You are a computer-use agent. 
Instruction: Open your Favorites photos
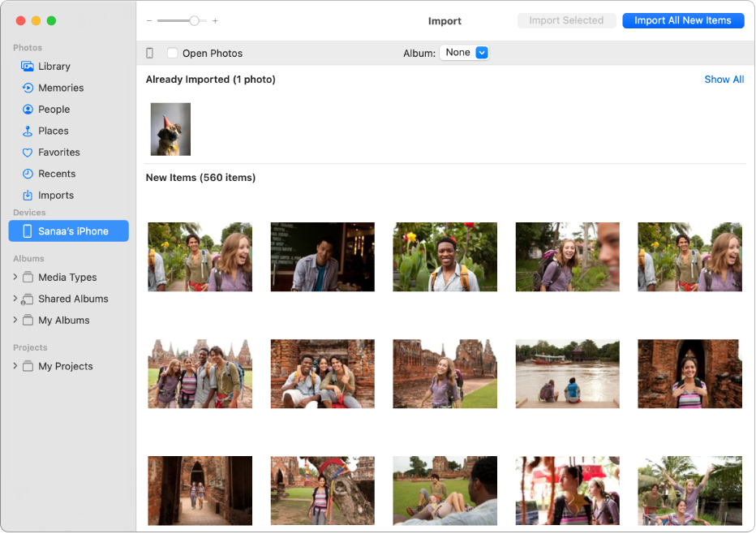[61, 152]
